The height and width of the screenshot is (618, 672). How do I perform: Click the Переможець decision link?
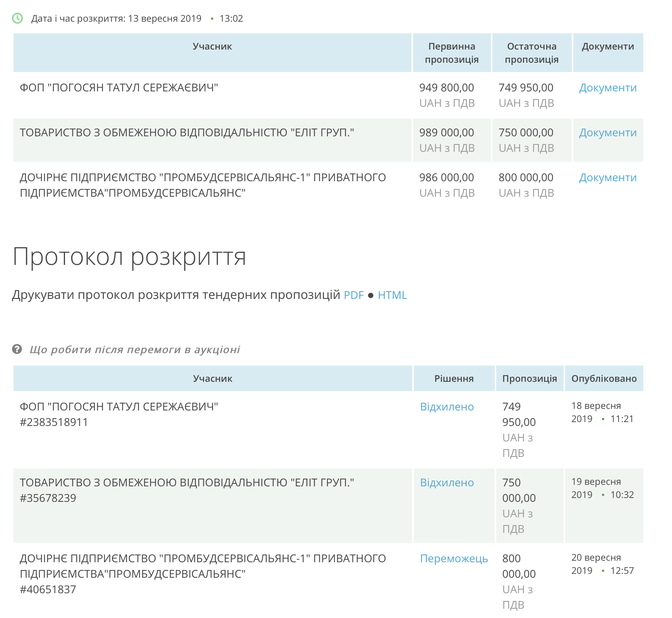click(454, 559)
